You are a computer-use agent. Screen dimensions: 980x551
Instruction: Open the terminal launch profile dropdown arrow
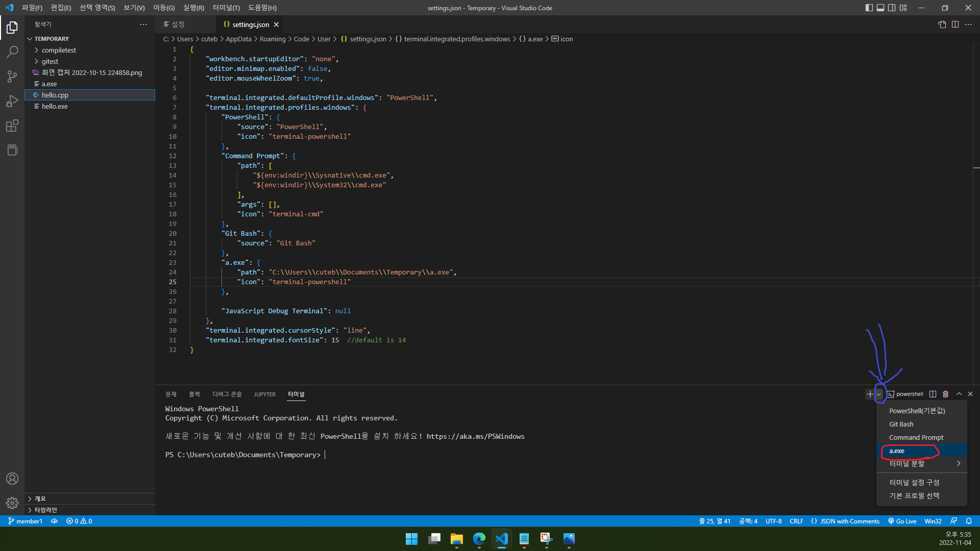(879, 394)
